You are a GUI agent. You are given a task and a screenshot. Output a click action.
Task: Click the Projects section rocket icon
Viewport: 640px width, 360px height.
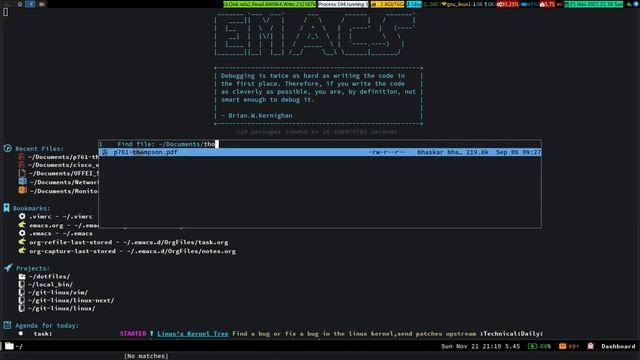point(8,268)
